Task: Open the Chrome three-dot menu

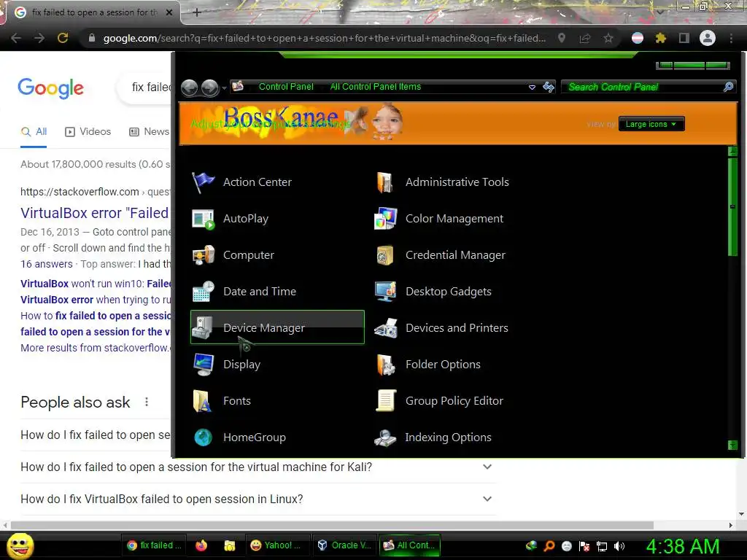Action: (731, 38)
